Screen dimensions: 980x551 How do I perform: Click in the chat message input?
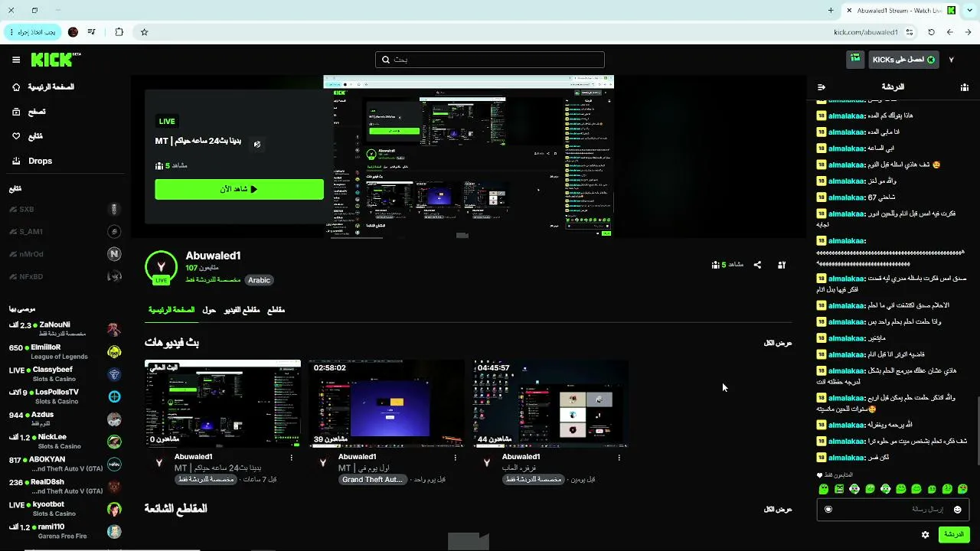point(893,509)
